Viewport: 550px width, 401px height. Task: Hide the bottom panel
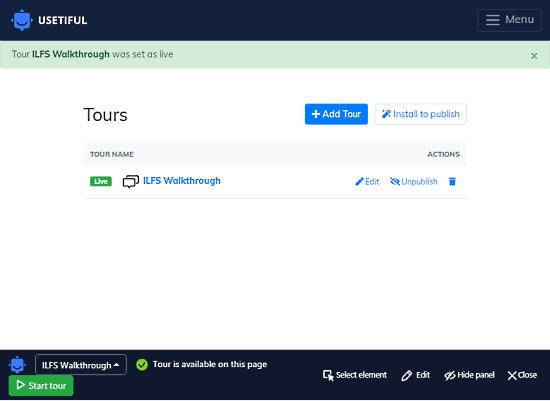click(469, 375)
